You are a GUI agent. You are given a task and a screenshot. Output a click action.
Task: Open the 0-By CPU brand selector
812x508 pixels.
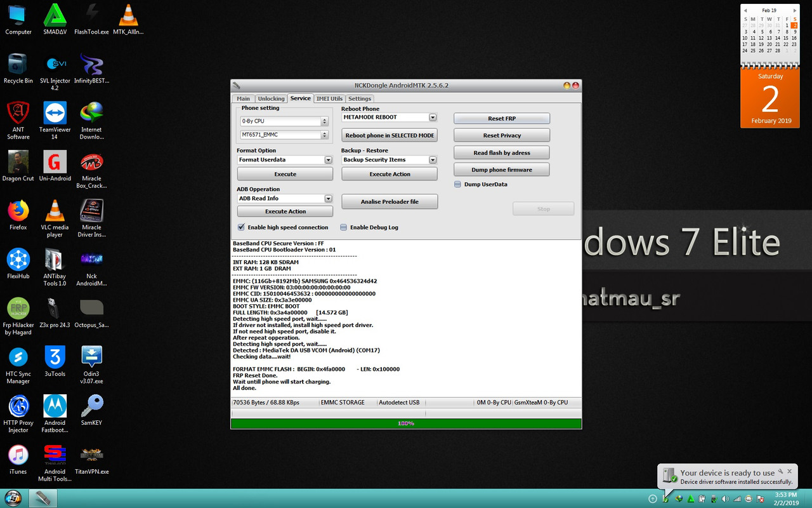pos(284,121)
